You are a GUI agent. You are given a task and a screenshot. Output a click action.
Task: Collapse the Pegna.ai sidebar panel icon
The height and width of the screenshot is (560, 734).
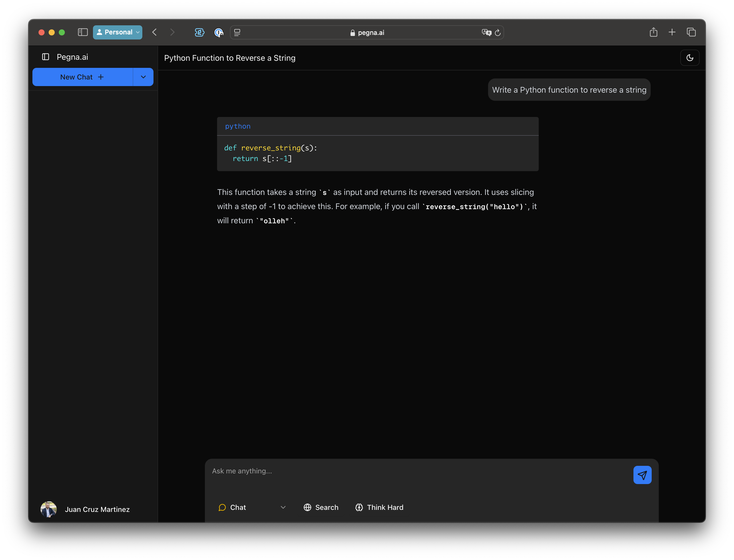46,57
